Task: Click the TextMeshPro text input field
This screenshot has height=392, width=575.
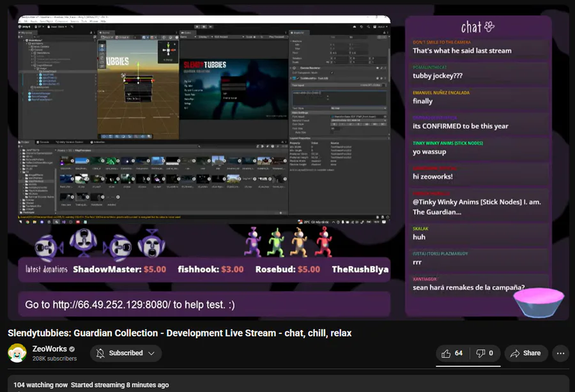Action: [x=340, y=98]
